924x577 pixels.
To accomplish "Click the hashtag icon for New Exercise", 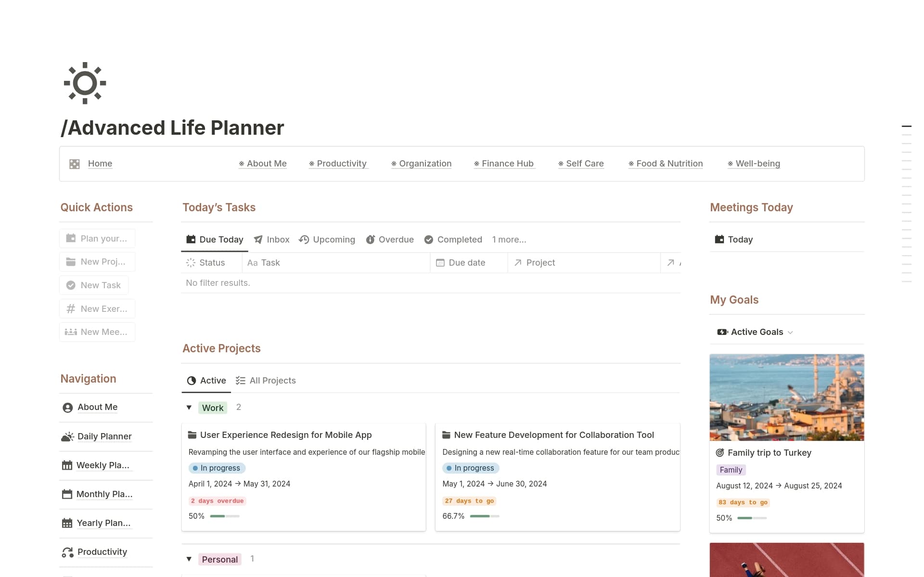I will (70, 308).
